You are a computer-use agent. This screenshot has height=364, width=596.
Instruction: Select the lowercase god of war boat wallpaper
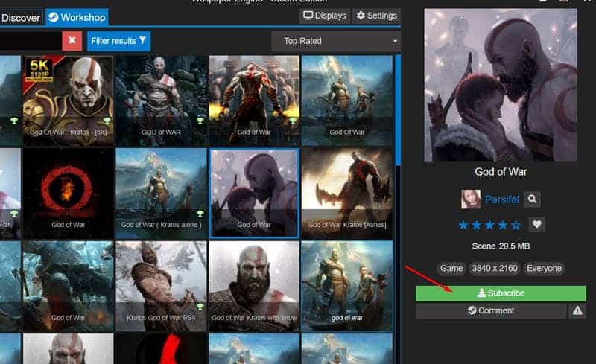pyautogui.click(x=347, y=286)
